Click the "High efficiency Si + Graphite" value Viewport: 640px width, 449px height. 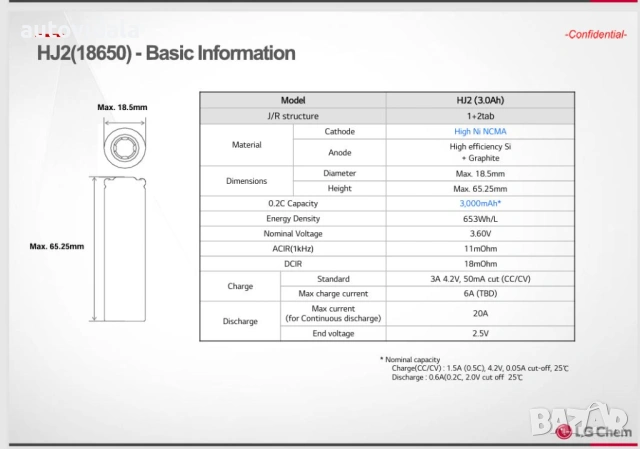click(x=480, y=152)
